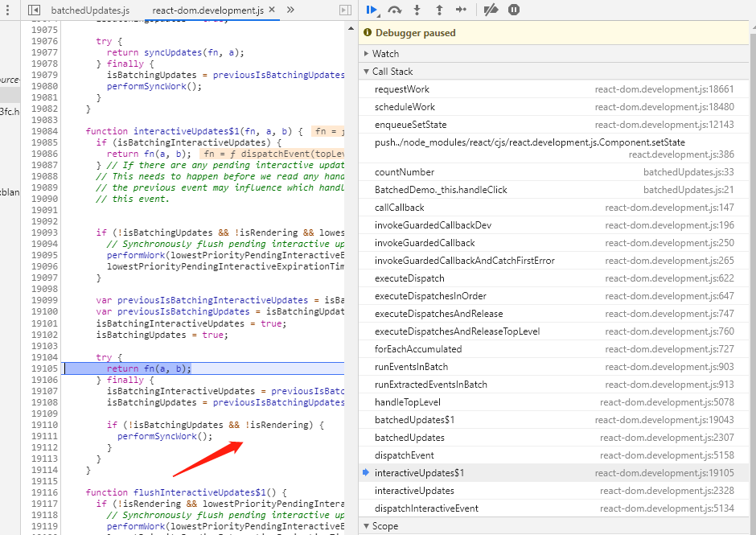The height and width of the screenshot is (535, 756).
Task: Switch to the batchedUpdates.js tab
Action: pos(89,10)
